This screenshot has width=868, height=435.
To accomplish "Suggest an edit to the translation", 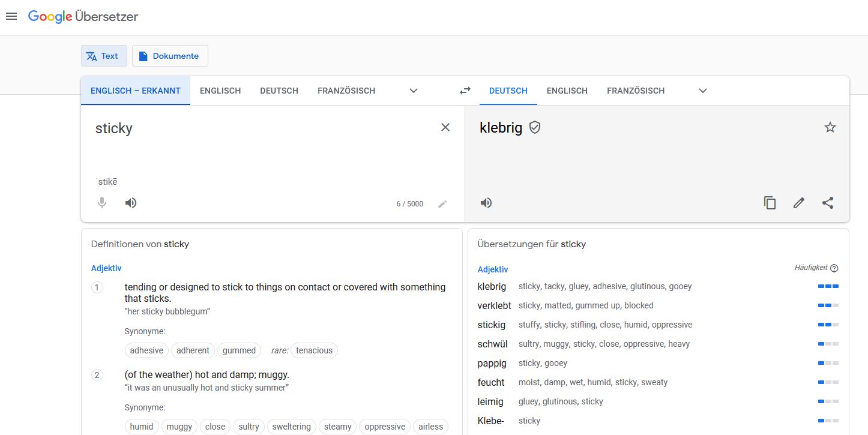I will pos(798,203).
